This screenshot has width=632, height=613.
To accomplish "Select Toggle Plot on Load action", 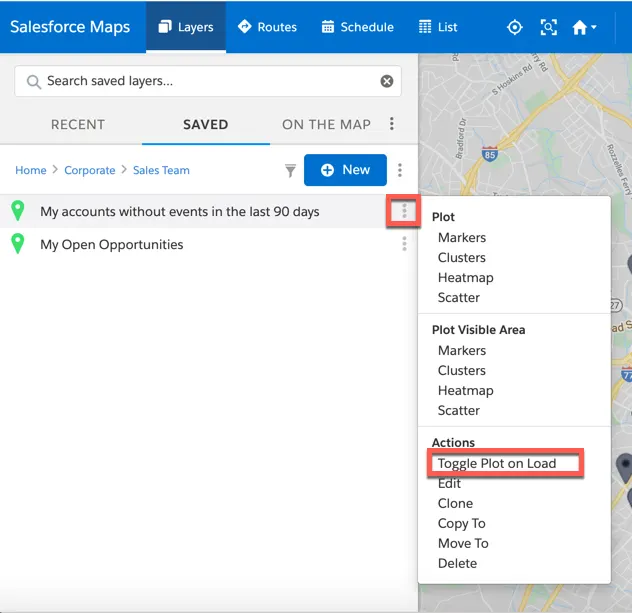I will 497,463.
